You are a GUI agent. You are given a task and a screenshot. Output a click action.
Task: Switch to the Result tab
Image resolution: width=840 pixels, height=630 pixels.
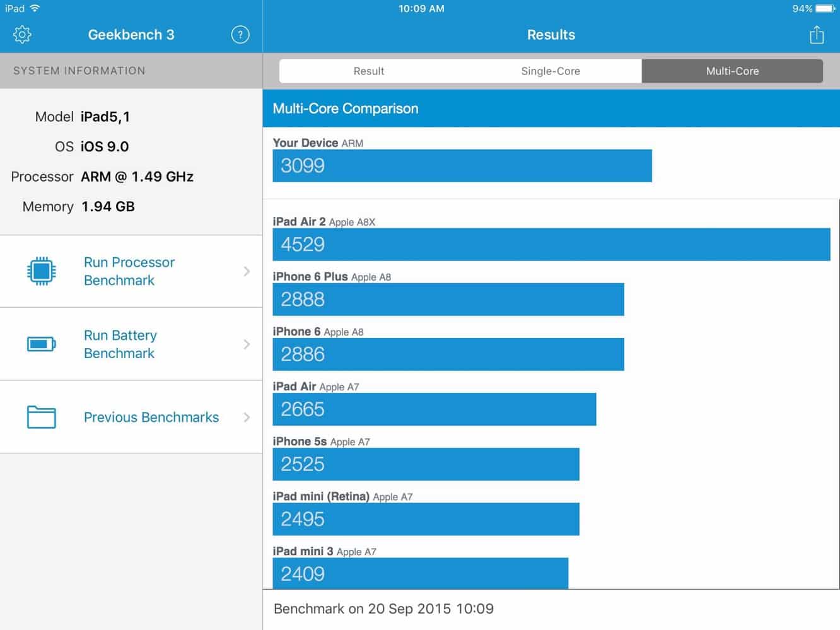pyautogui.click(x=369, y=71)
